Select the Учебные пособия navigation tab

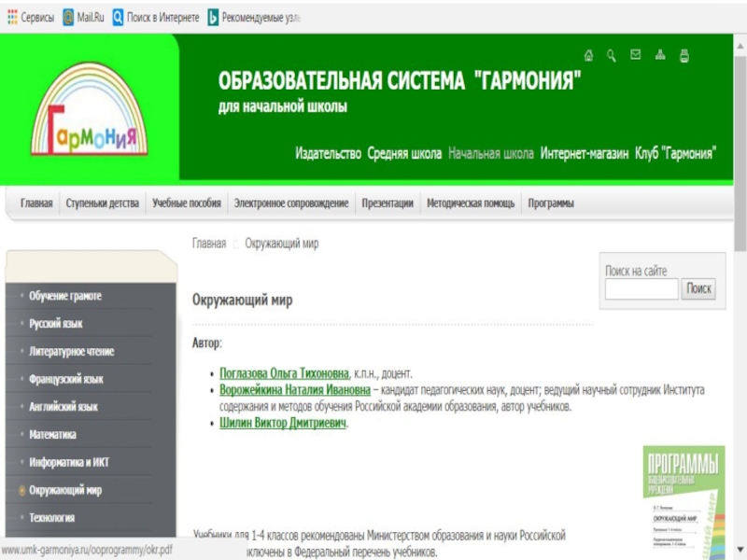[186, 203]
